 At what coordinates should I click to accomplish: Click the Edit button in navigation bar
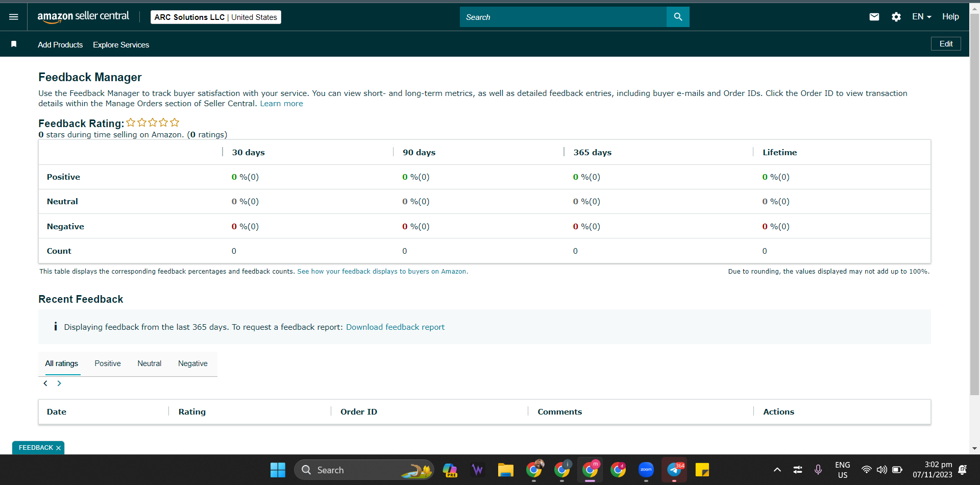(x=946, y=44)
